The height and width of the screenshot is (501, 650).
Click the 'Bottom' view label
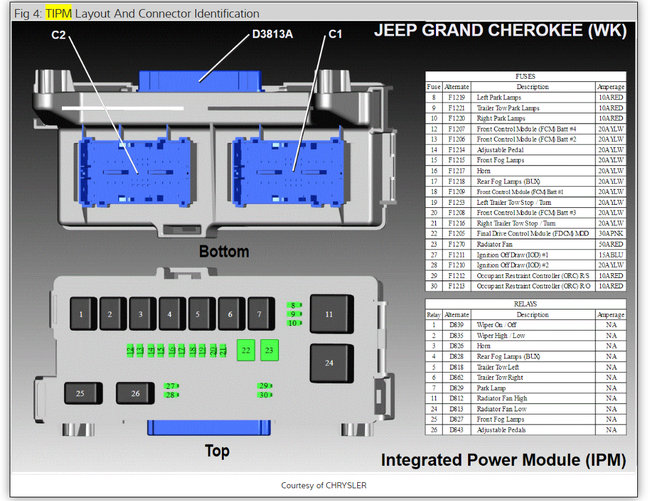click(x=224, y=251)
